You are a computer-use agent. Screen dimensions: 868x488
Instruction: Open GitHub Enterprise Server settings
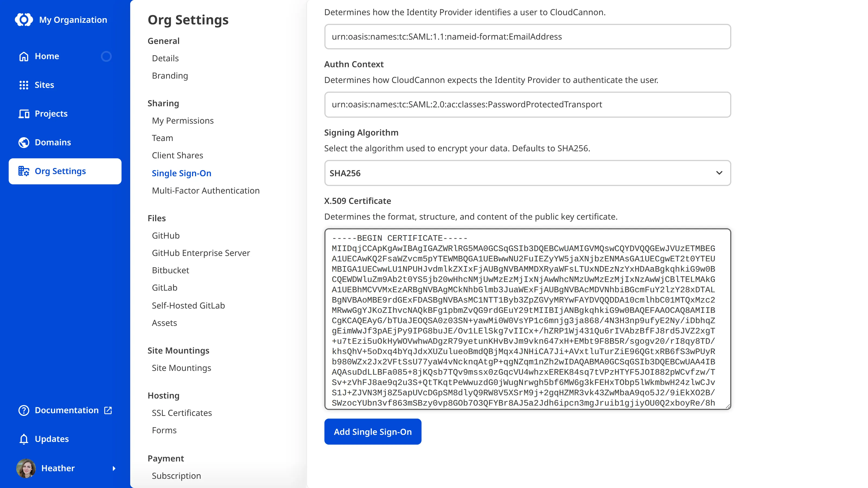click(x=201, y=253)
